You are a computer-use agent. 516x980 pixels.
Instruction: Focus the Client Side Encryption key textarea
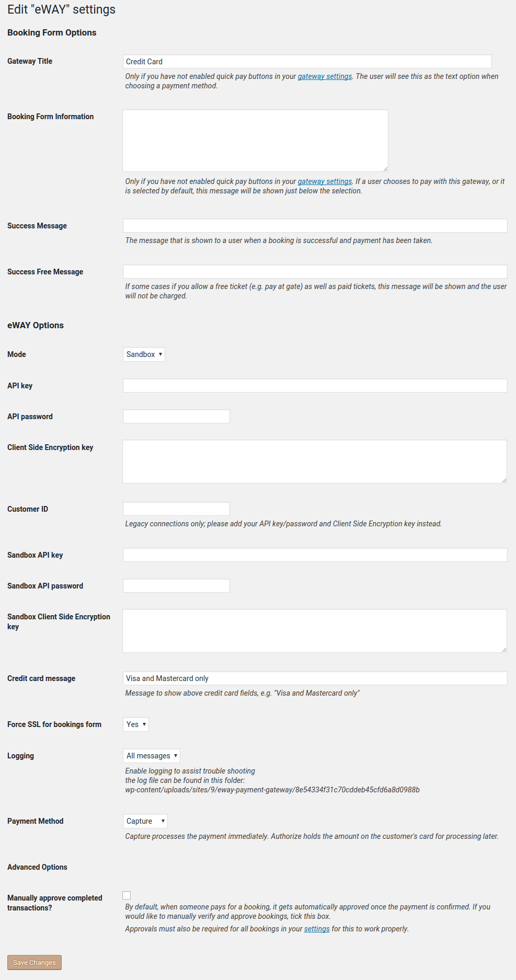[x=315, y=462]
